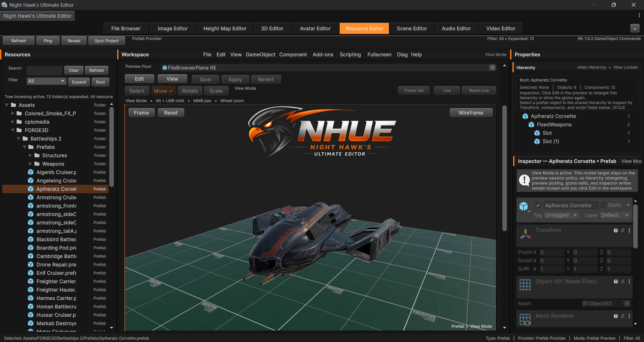The width and height of the screenshot is (644, 342).
Task: Collapse the Assets folder tree arrow
Action: pos(7,105)
